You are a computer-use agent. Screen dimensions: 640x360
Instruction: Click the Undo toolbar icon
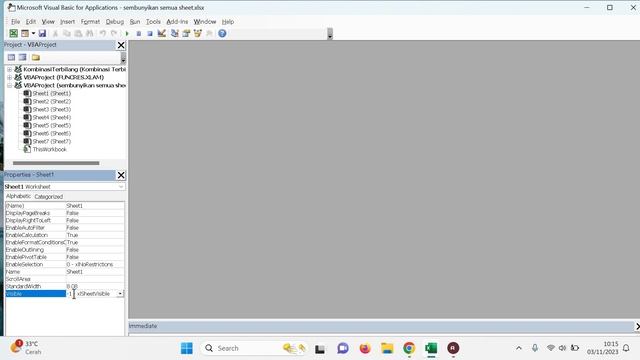[103, 33]
